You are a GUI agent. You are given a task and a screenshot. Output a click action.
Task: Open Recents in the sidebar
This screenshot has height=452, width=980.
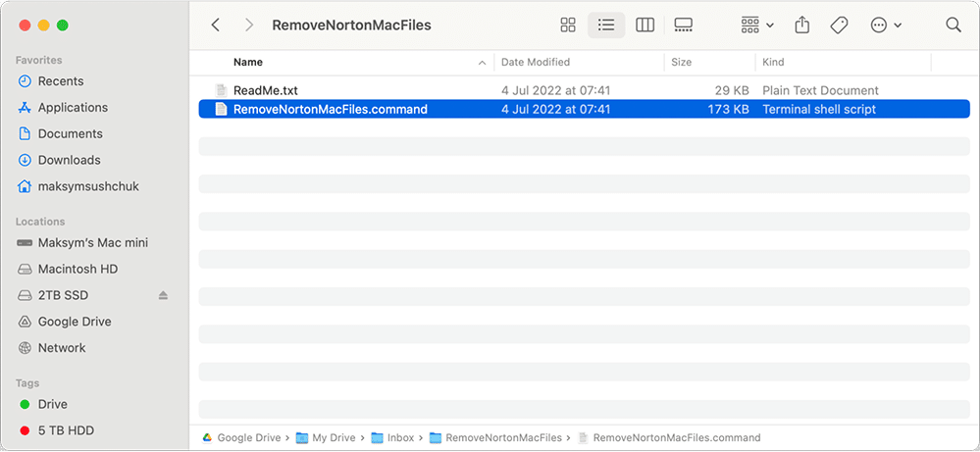click(61, 81)
